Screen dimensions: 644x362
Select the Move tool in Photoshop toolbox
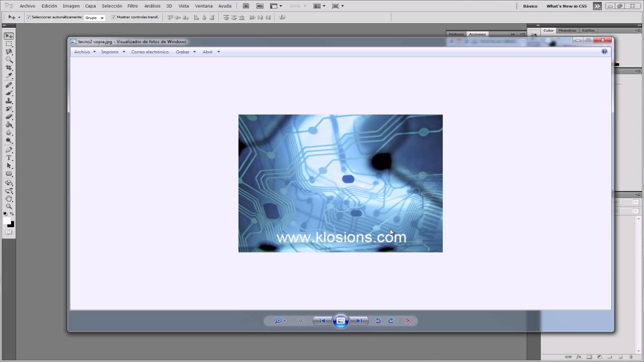(9, 36)
